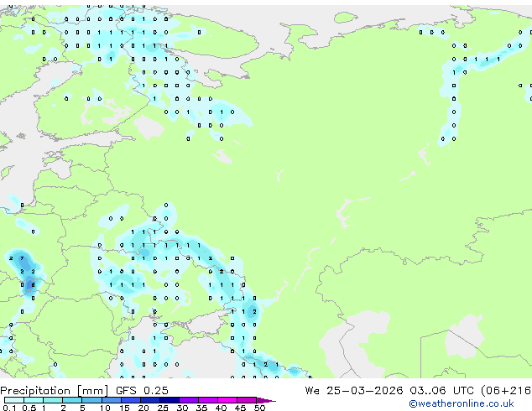Pick the legend swatch between 25 and 30
The image size is (532, 411).
[169, 400]
